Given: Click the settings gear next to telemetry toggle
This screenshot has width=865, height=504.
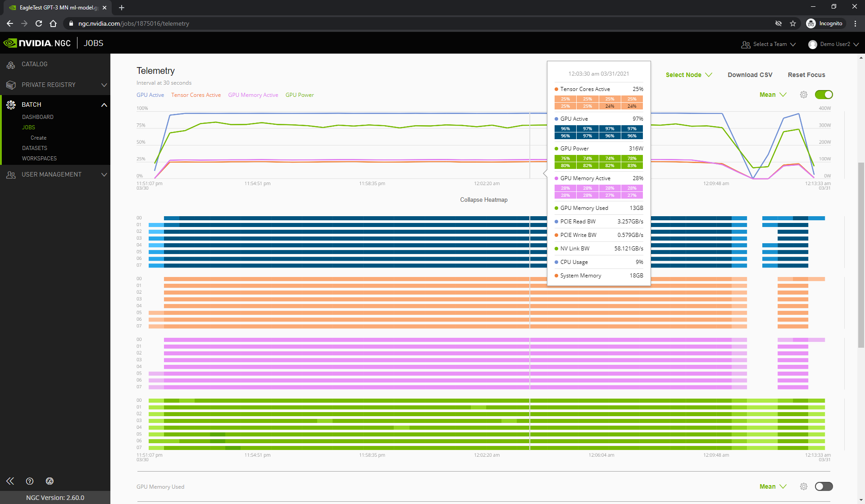Looking at the screenshot, I should [803, 95].
